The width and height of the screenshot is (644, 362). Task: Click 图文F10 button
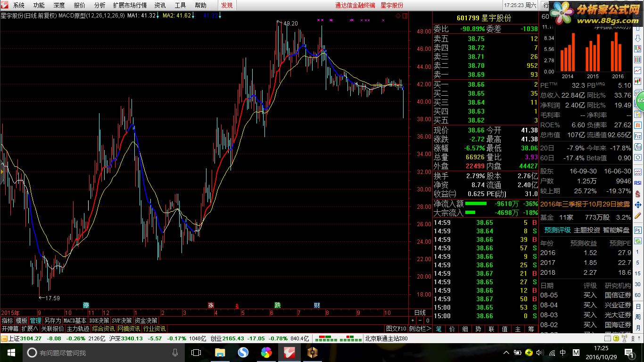pos(396,329)
